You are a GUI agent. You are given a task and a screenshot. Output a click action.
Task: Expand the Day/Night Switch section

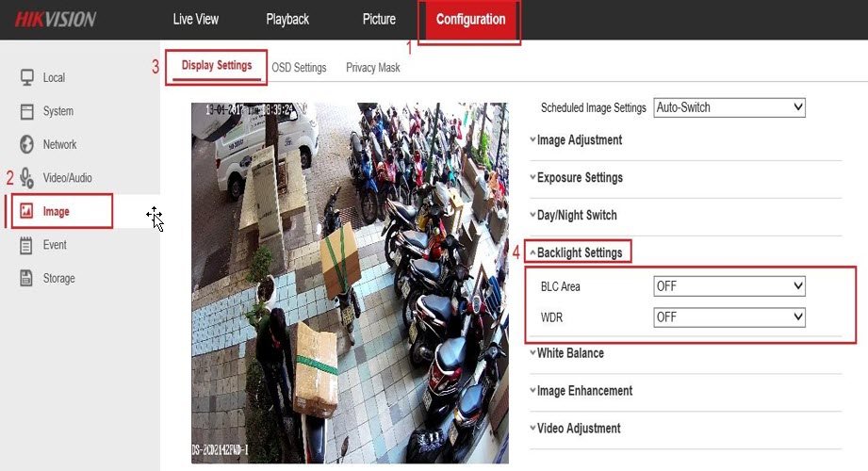tap(576, 216)
